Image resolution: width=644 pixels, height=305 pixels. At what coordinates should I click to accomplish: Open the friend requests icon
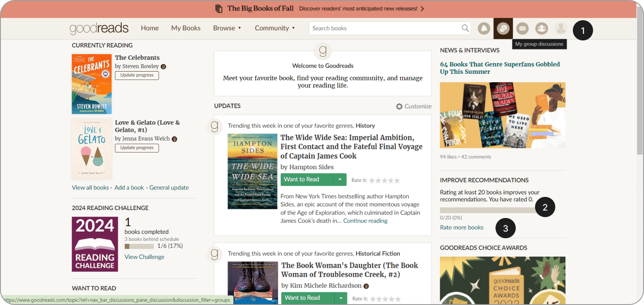coord(541,29)
